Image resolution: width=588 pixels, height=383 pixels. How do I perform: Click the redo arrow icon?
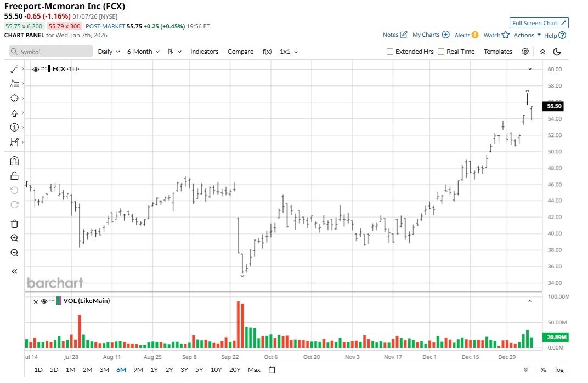[x=14, y=204]
